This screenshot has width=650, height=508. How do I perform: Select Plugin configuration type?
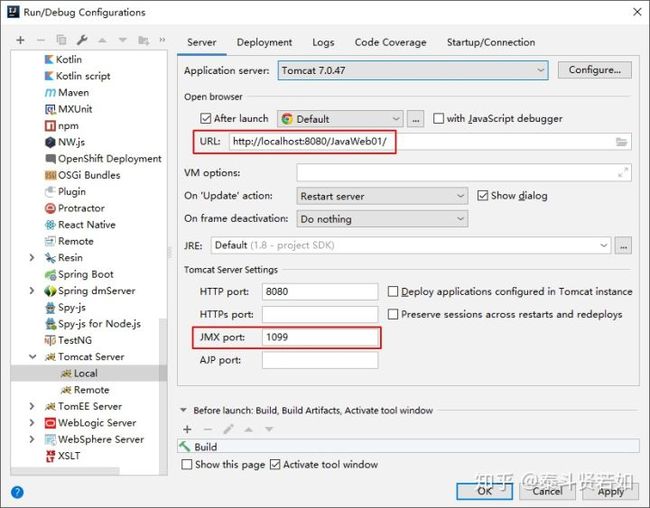65,192
